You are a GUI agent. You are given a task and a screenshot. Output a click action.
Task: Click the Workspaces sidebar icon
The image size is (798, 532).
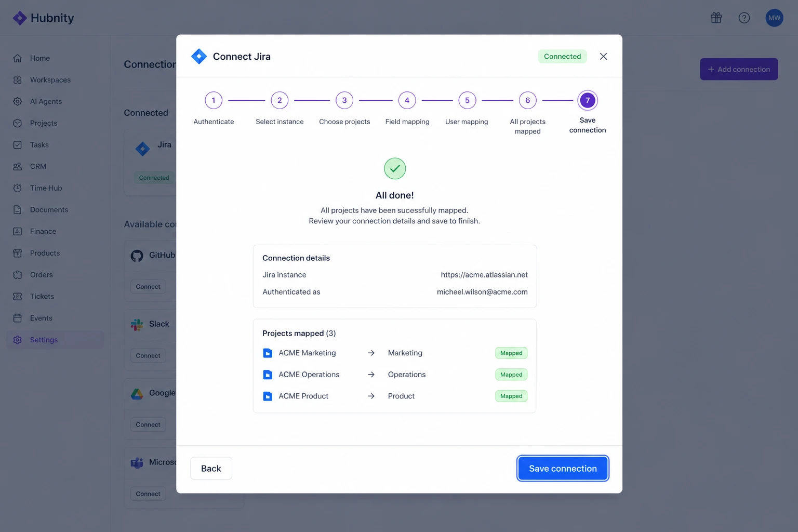point(18,80)
